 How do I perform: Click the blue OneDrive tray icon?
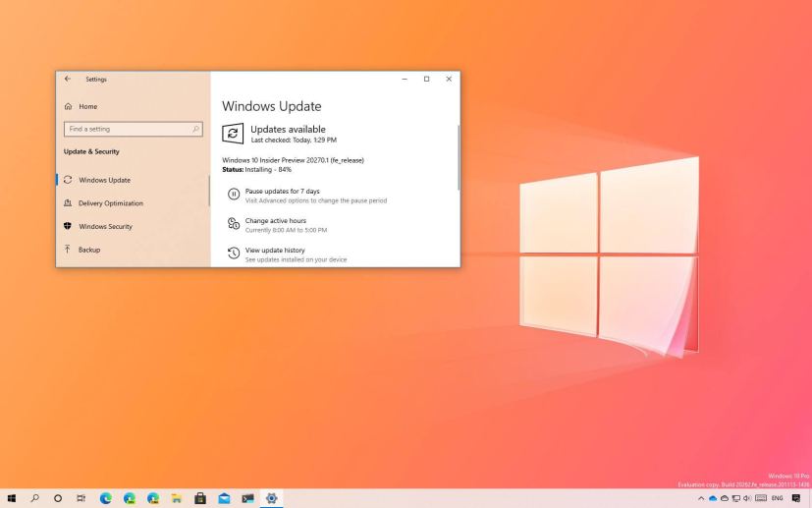713,499
